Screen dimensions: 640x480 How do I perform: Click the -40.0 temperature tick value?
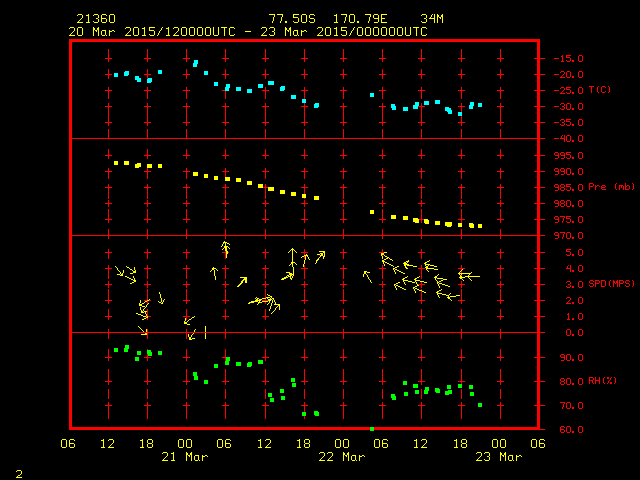click(x=569, y=139)
